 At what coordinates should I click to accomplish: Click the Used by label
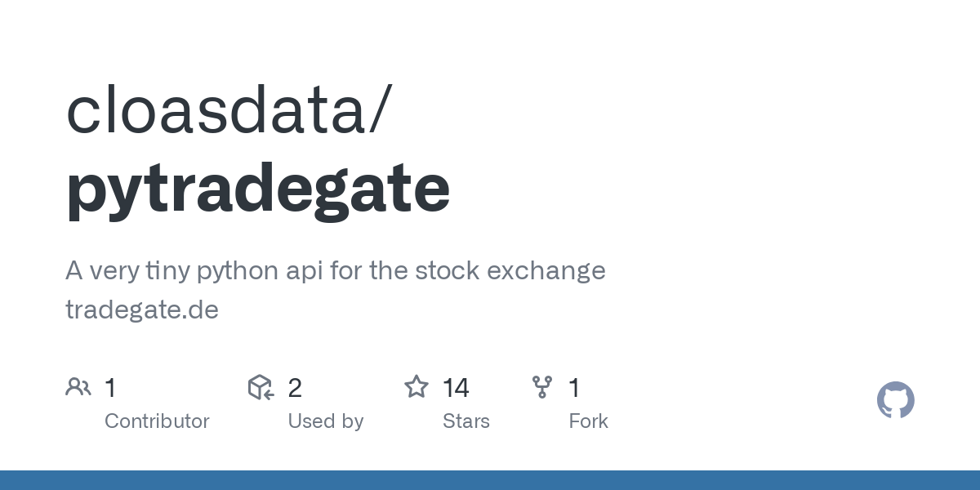click(x=325, y=421)
